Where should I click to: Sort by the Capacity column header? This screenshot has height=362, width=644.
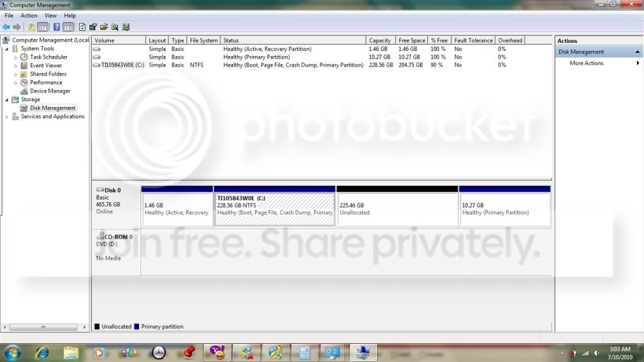(380, 40)
